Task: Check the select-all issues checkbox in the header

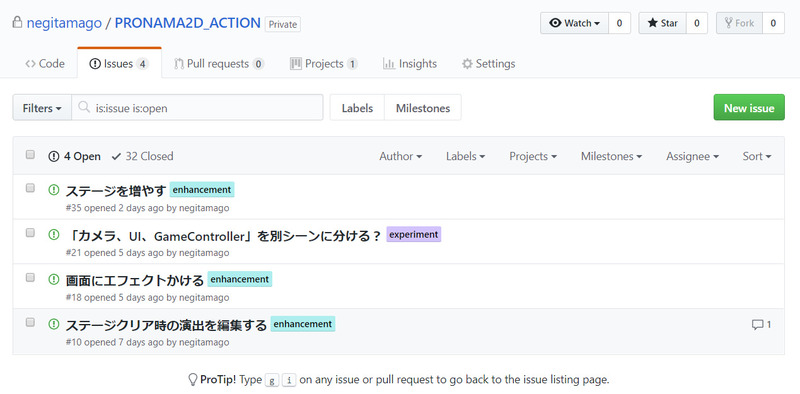Action: pos(30,155)
